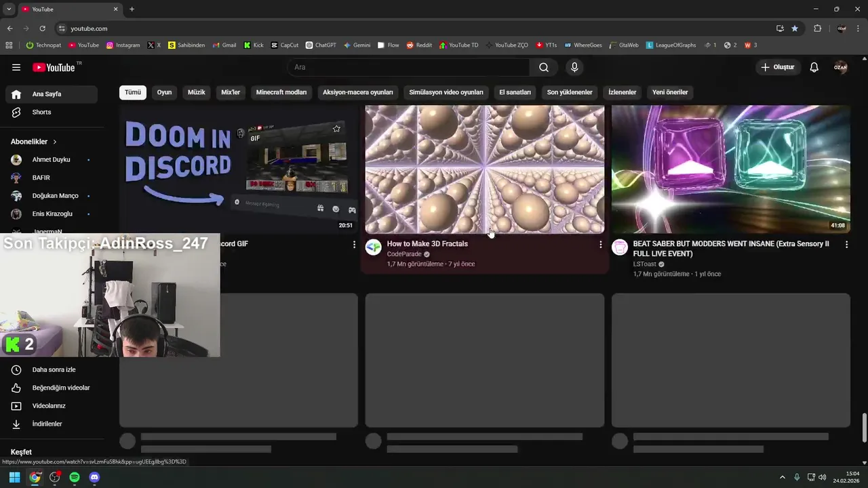
Task: Open Daha sonra izle playlist
Action: (52, 369)
